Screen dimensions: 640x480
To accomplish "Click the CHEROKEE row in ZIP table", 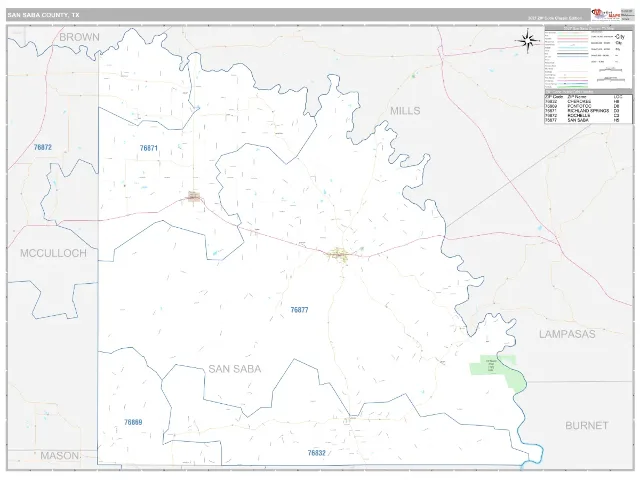I will pos(588,101).
